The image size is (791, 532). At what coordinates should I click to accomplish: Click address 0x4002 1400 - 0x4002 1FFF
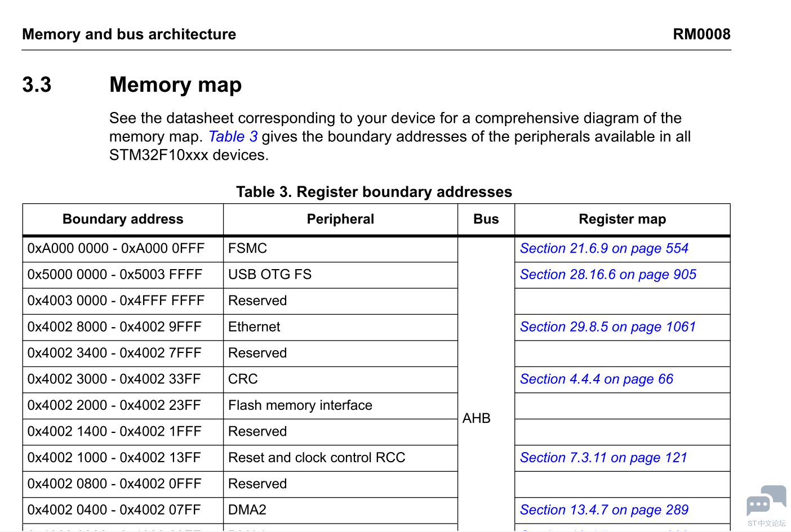click(114, 431)
